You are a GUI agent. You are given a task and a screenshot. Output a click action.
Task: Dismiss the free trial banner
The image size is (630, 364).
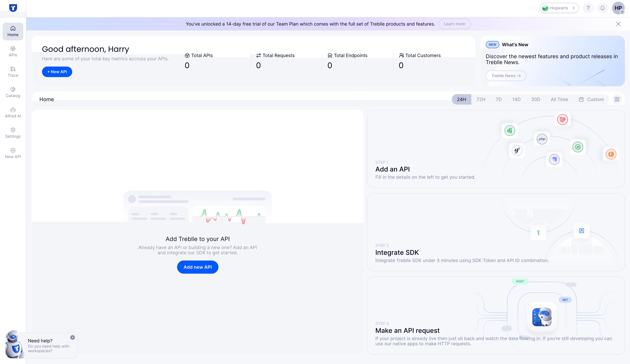(x=618, y=24)
